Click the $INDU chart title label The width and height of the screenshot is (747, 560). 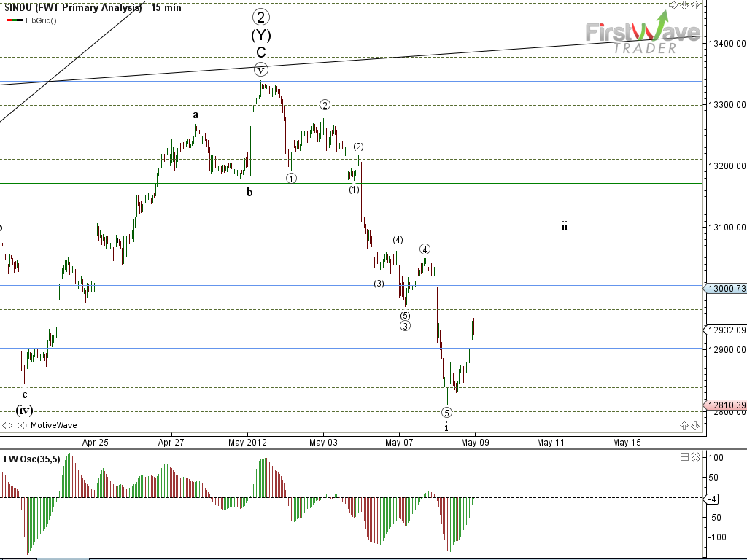coord(93,7)
